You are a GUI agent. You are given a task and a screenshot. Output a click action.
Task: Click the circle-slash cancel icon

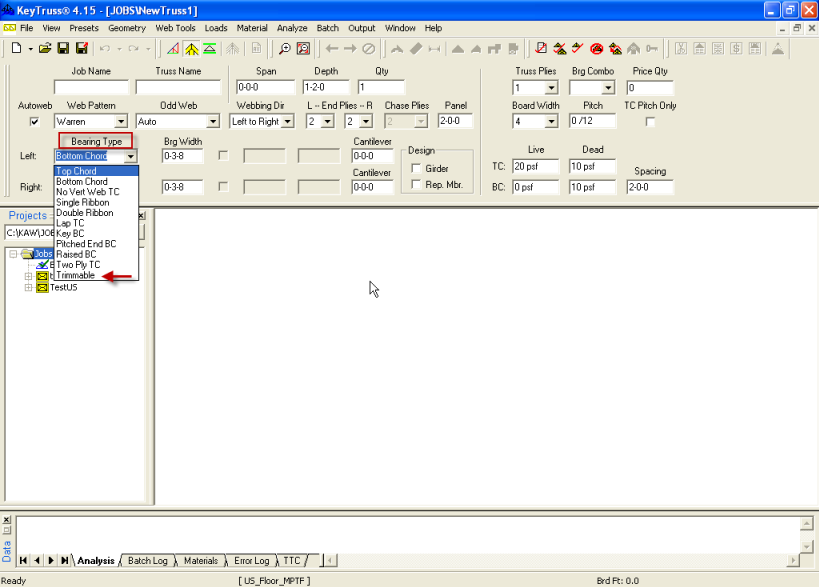369,49
